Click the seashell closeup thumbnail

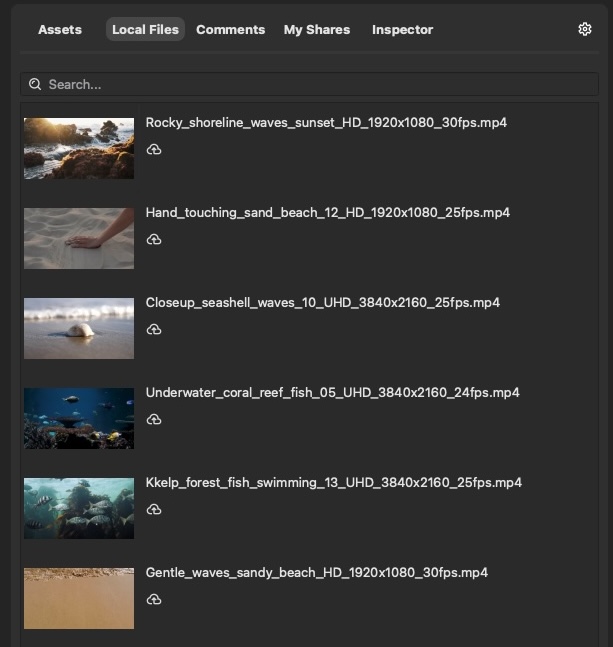79,329
